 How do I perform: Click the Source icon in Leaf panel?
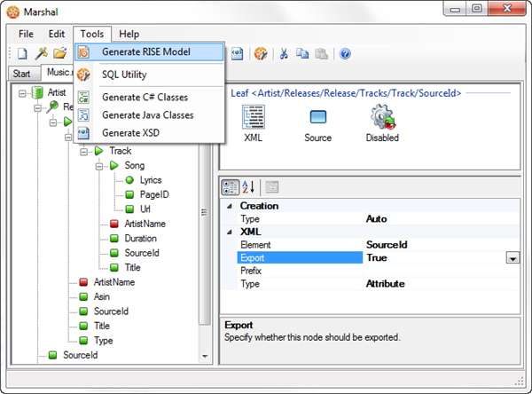318,117
